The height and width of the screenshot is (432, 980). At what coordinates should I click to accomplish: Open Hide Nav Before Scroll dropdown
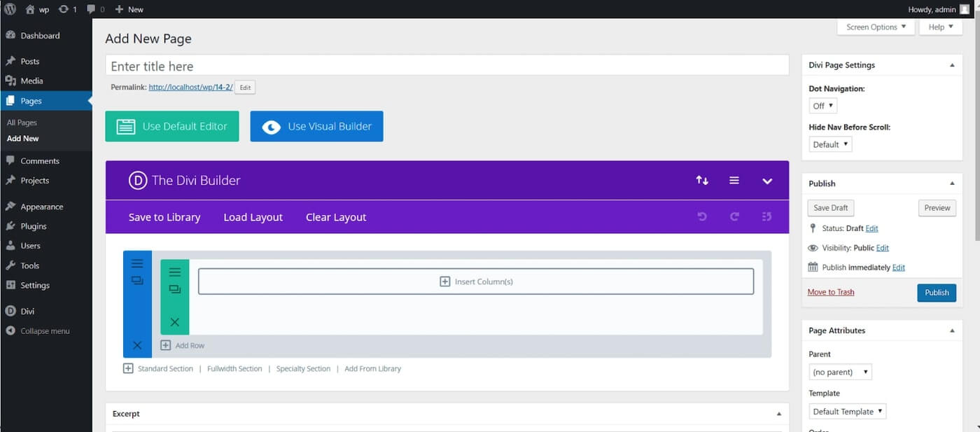tap(830, 144)
